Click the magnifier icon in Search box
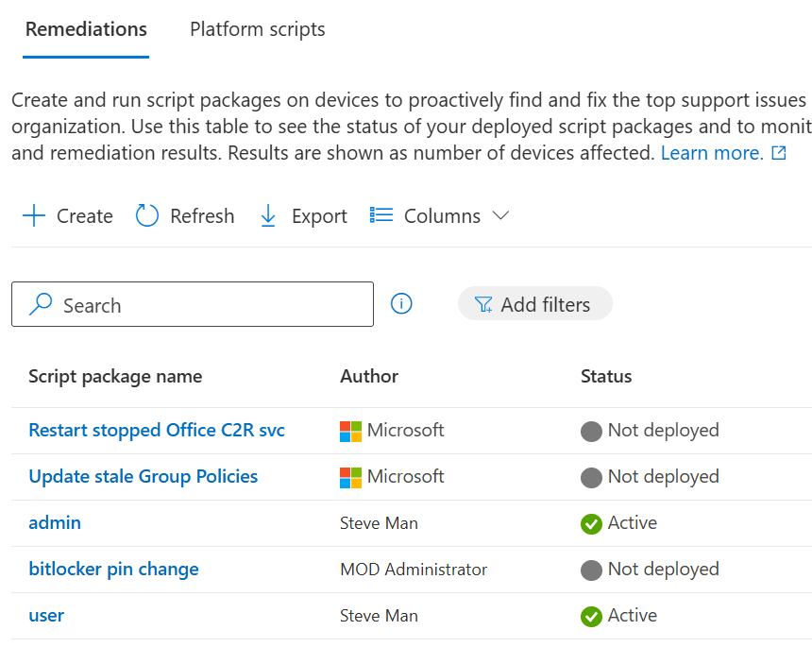812x647 pixels. click(x=41, y=305)
